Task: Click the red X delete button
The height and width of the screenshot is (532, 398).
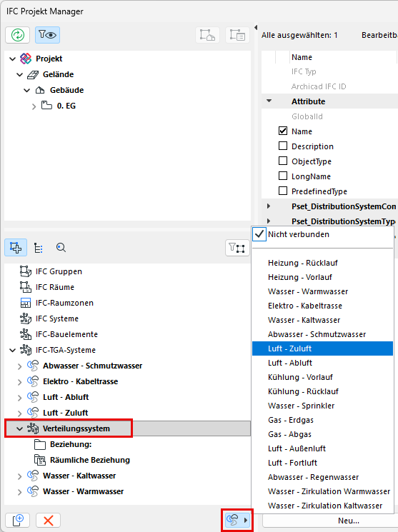Action: pos(48,520)
